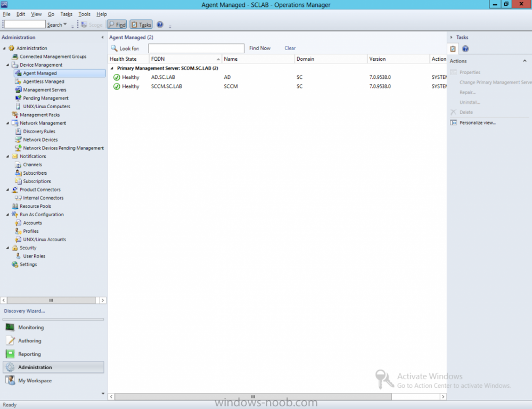Select the Administration workspace button

pos(53,367)
